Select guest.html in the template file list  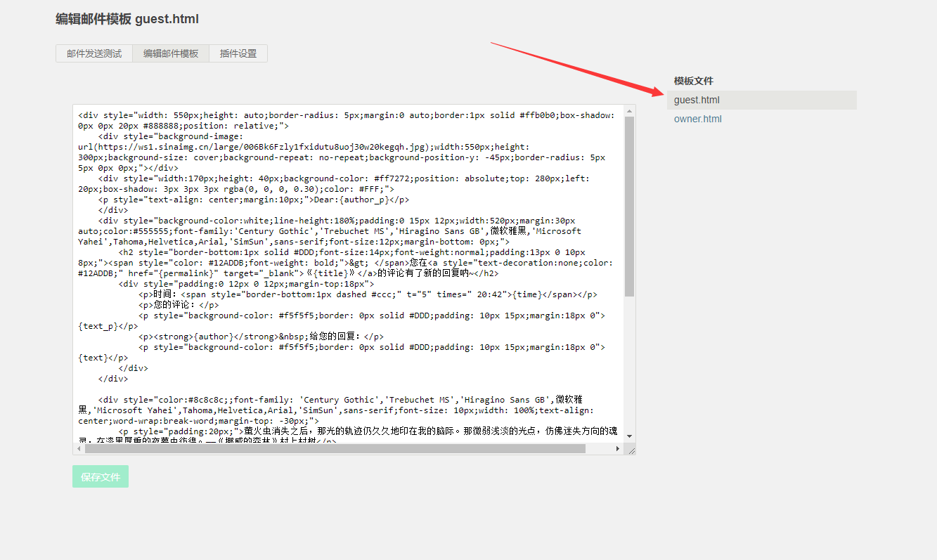point(697,100)
